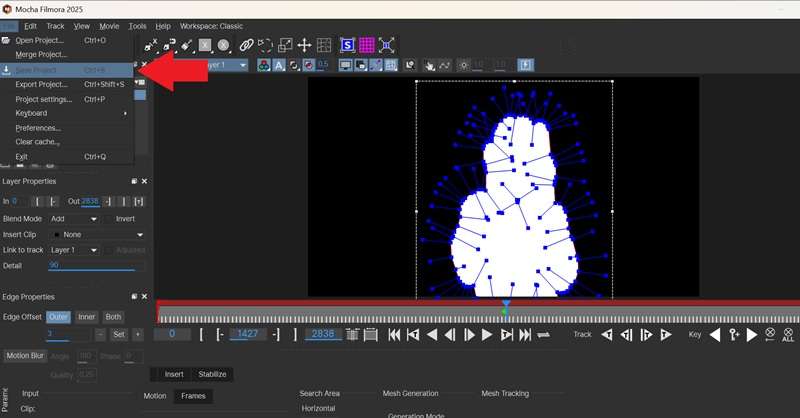The image size is (800, 418).
Task: Select the Outer edge offset option
Action: pyautogui.click(x=58, y=317)
